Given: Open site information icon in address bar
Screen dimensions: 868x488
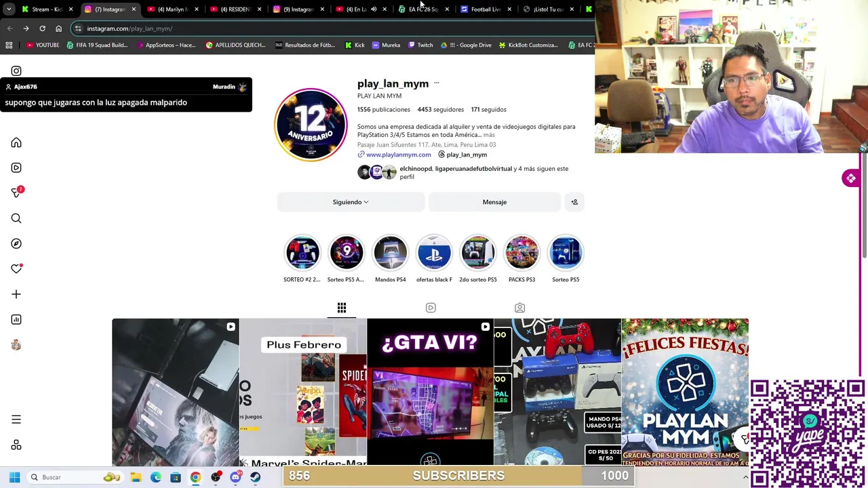Looking at the screenshot, I should coord(78,28).
